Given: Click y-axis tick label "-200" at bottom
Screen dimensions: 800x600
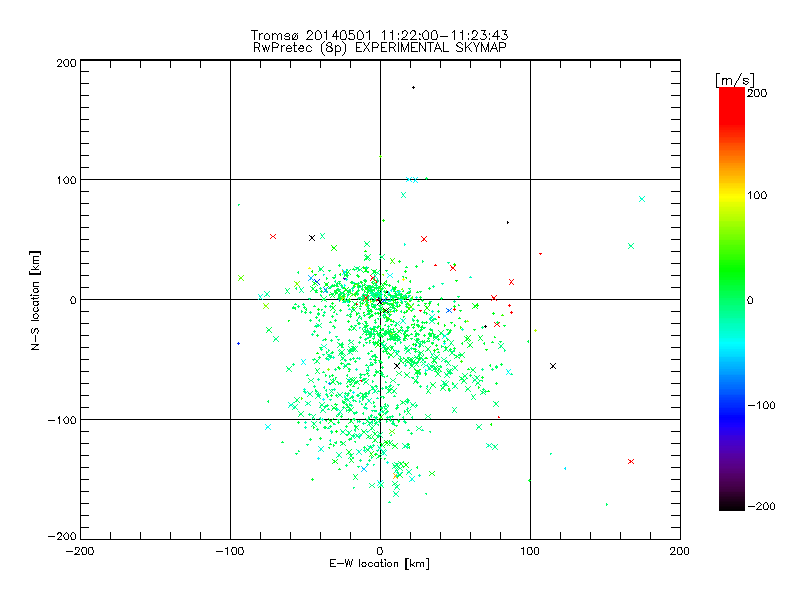Looking at the screenshot, I should point(62,536).
